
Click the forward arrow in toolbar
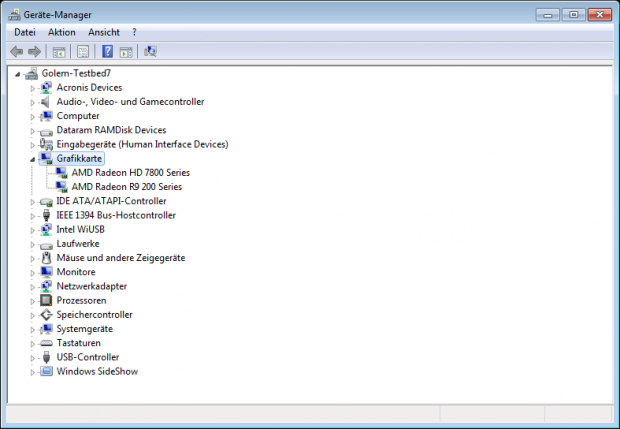pos(35,51)
